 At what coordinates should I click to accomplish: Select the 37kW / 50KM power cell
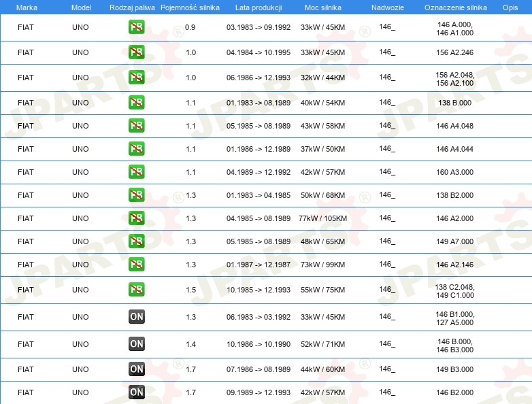click(x=322, y=149)
